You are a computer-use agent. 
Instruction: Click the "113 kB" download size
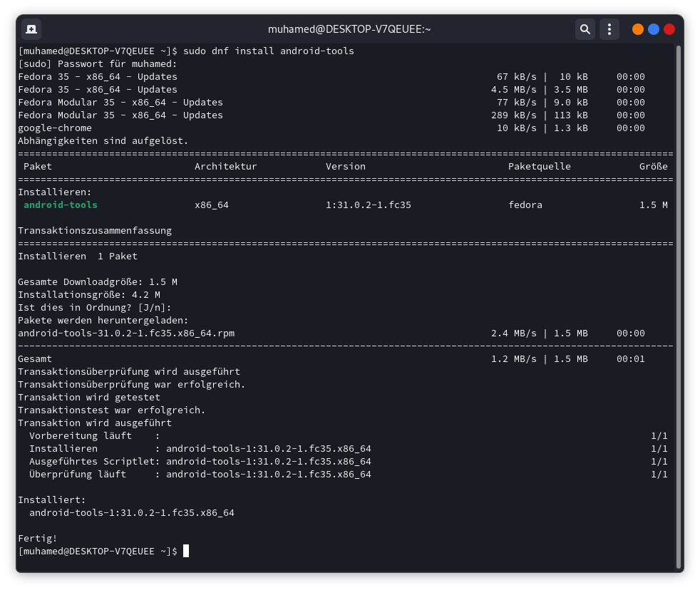[571, 115]
